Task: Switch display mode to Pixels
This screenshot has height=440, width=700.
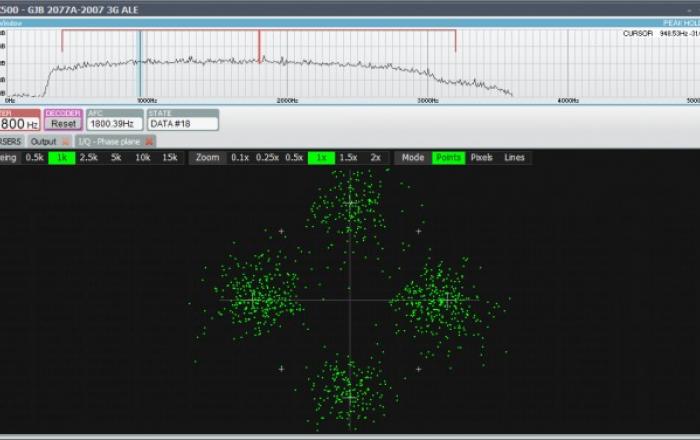Action: click(481, 158)
